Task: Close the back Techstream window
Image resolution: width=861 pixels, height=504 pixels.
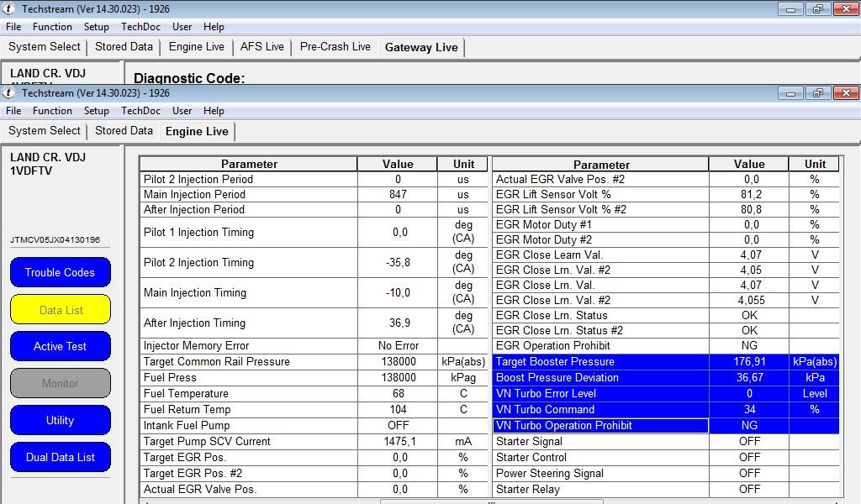Action: tap(846, 8)
